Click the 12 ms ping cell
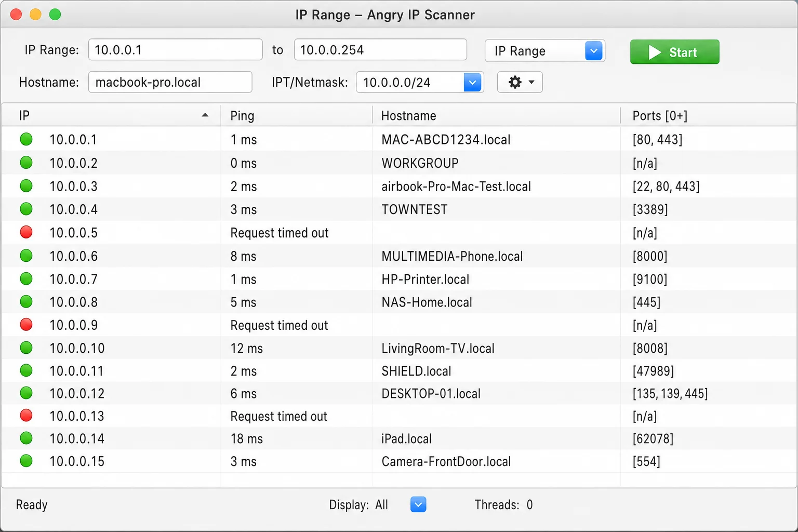Screen dimensions: 798x532 tap(247, 349)
